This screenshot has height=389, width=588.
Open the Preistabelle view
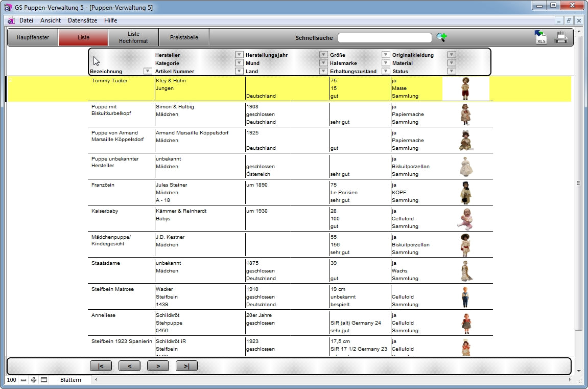coord(183,37)
